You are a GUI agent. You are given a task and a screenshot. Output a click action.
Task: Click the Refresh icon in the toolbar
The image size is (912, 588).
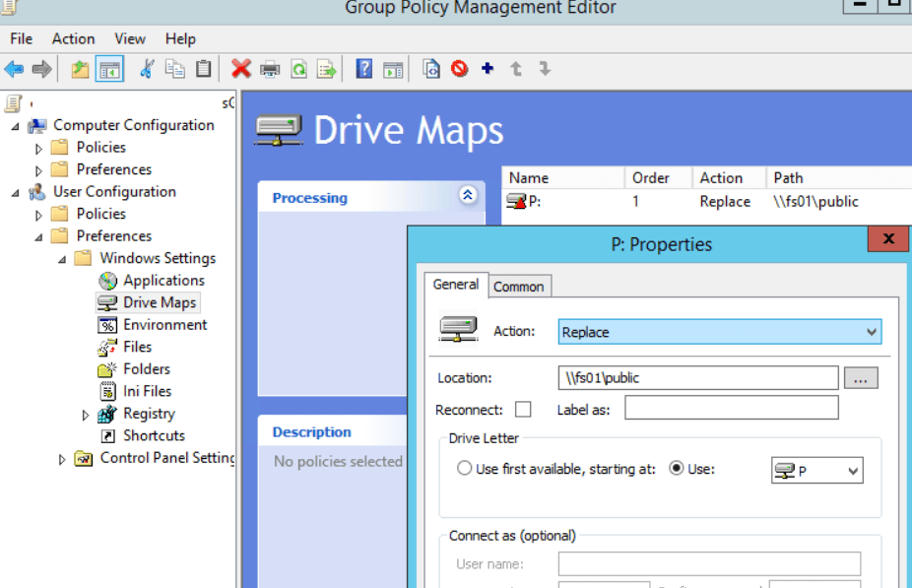299,69
